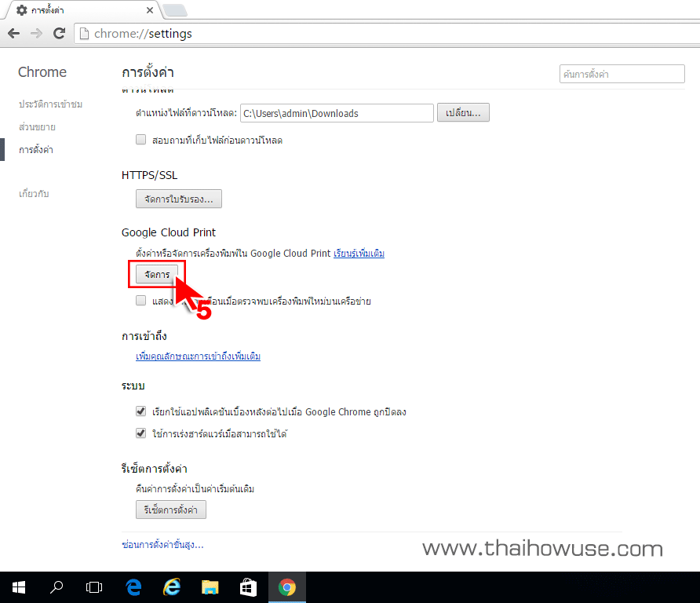This screenshot has height=603, width=700.
Task: Open เกี่ยวกับ (About) in sidebar
Action: (34, 194)
